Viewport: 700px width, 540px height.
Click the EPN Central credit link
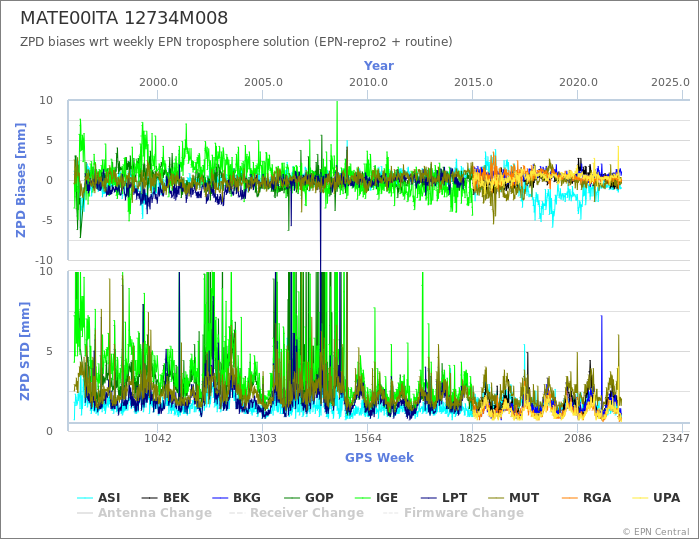tap(656, 532)
